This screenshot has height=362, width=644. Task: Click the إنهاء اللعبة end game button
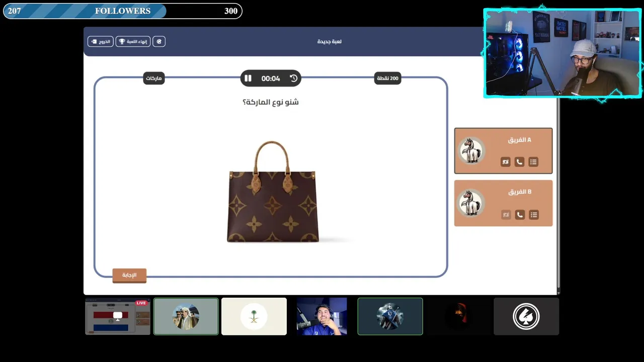[133, 41]
